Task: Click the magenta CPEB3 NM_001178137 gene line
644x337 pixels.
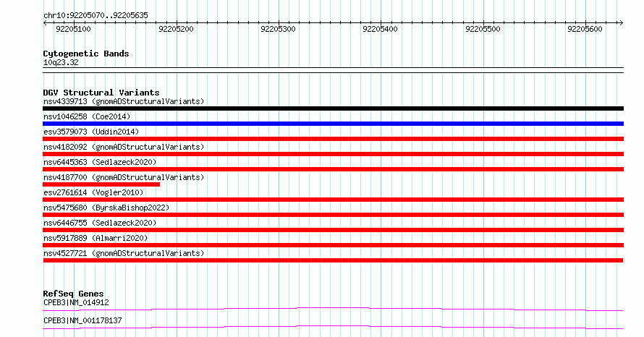Action: (333, 327)
